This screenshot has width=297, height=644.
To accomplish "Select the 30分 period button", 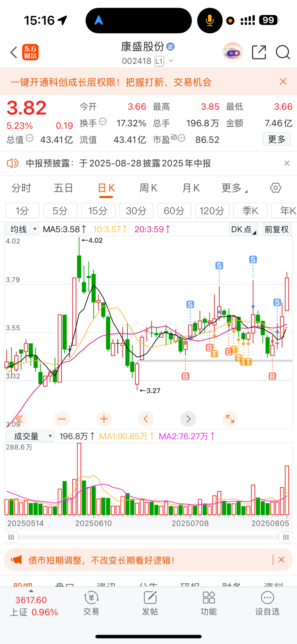I will (x=136, y=211).
